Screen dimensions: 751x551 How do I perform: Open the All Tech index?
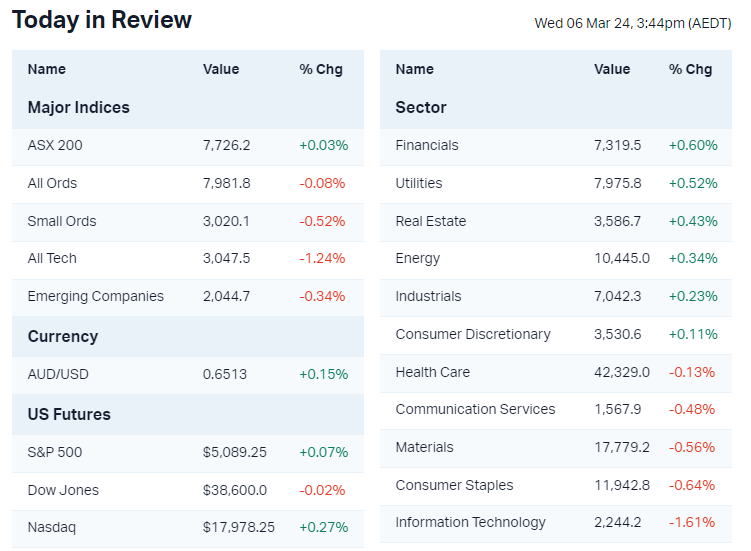[x=52, y=258]
